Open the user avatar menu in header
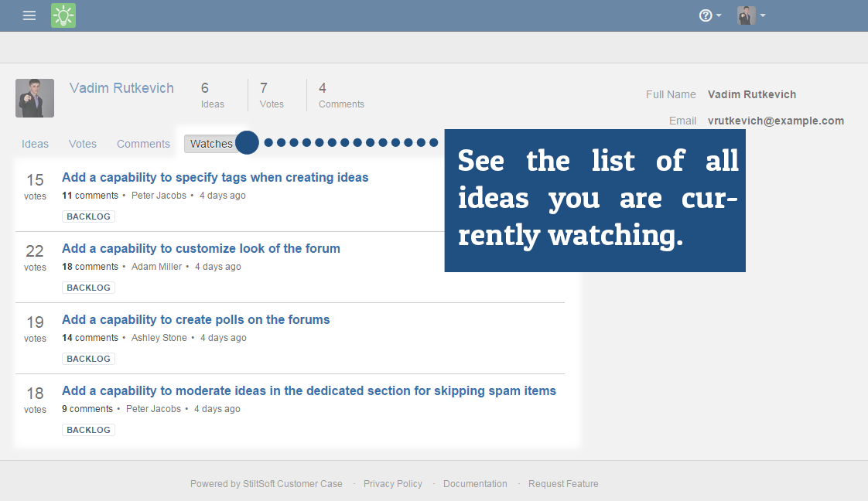Viewport: 868px width, 501px height. click(x=751, y=15)
